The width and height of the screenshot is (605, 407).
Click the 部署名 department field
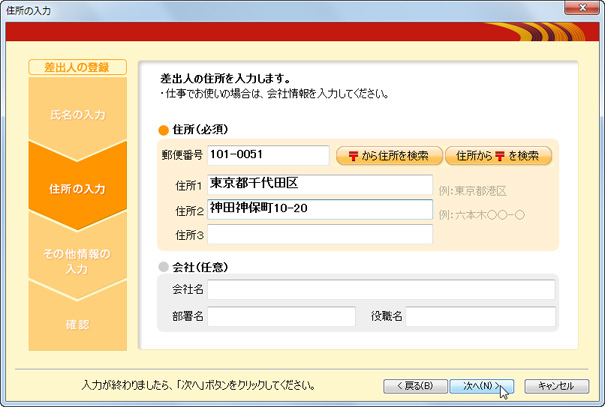pos(281,317)
